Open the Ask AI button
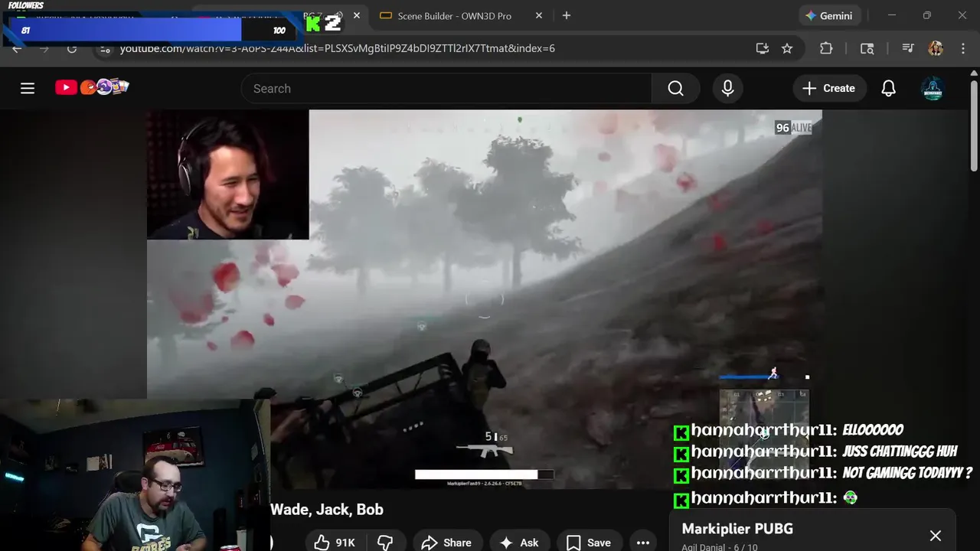The width and height of the screenshot is (980, 551). pos(519,543)
